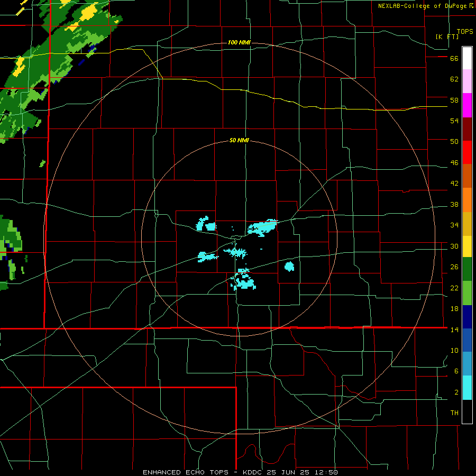The height and width of the screenshot is (476, 476).
Task: Click the 58 value on the legend scale
Action: (454, 100)
